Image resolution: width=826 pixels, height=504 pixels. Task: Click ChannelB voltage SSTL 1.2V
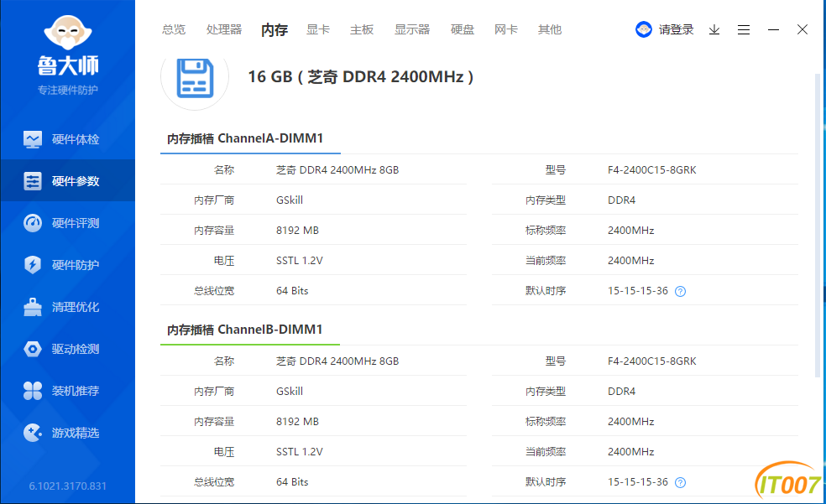point(299,452)
